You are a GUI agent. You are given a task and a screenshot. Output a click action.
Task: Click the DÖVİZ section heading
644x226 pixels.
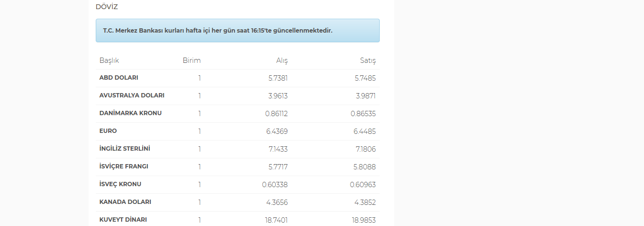[107, 7]
